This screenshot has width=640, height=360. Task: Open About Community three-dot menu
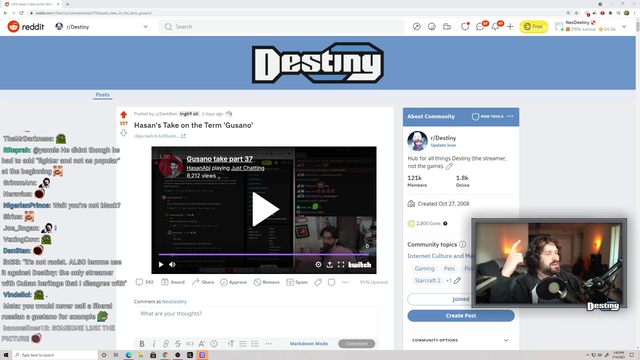[x=510, y=116]
